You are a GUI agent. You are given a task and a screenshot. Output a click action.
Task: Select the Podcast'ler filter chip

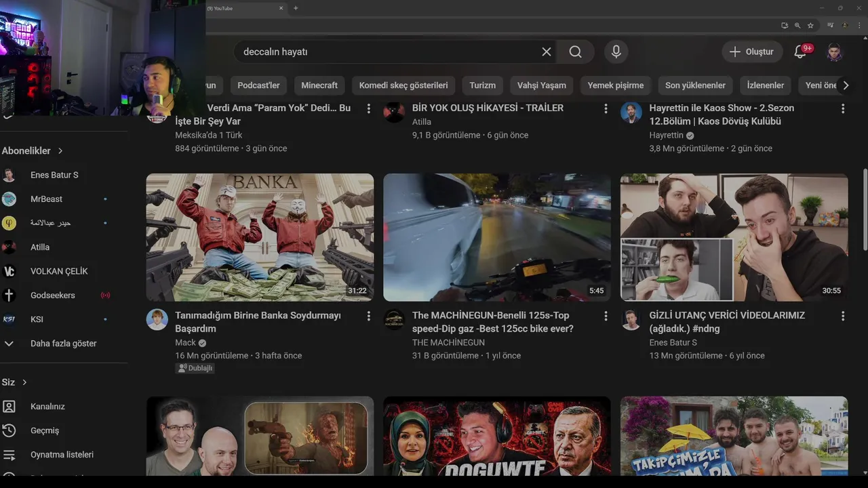[x=258, y=85]
